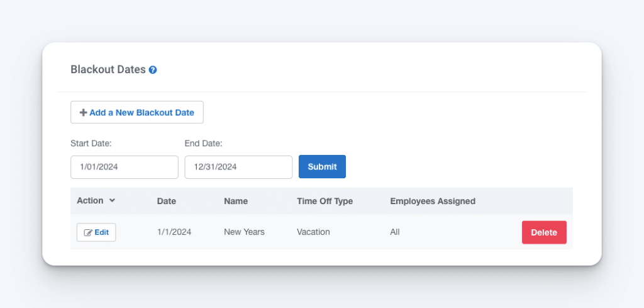Select the New Years name cell
The image size is (644, 308).
[x=244, y=232]
